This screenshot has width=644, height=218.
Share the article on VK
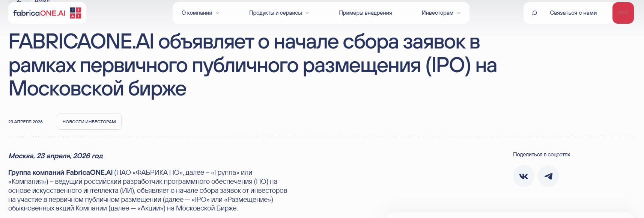(524, 176)
